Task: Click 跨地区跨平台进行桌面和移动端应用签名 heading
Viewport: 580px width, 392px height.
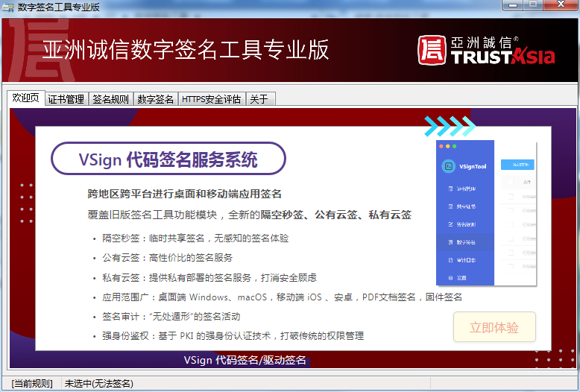Action: (185, 194)
